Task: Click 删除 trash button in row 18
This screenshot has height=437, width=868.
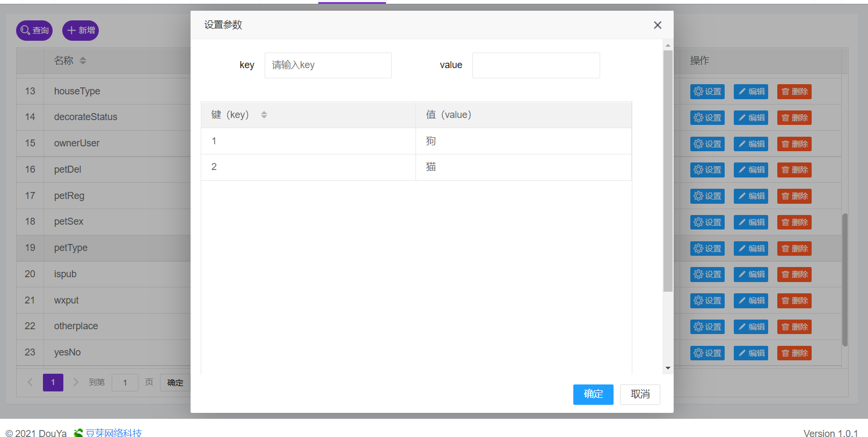Action: click(794, 223)
